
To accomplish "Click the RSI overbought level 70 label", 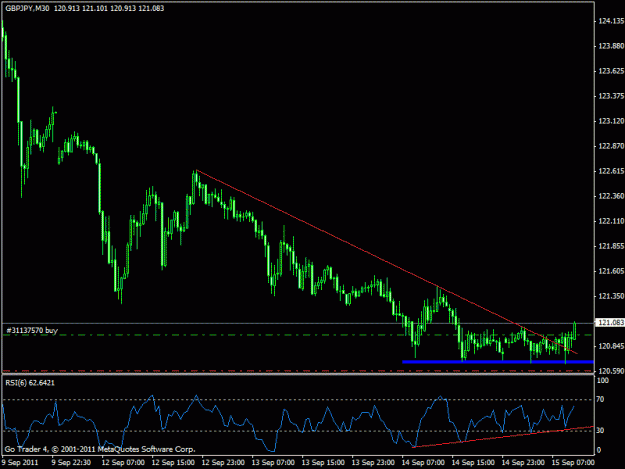I will [600, 399].
